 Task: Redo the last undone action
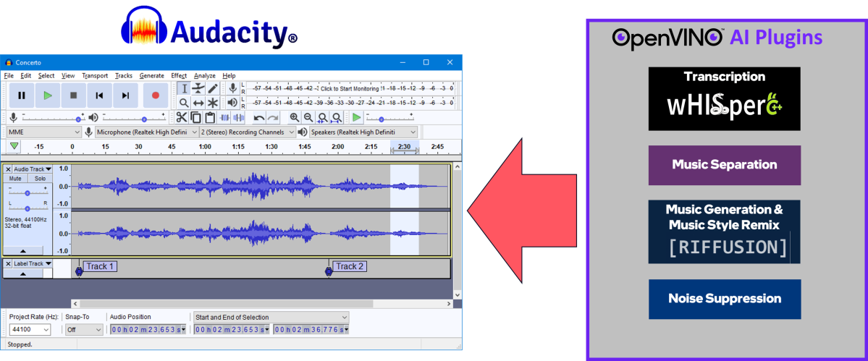(x=273, y=117)
